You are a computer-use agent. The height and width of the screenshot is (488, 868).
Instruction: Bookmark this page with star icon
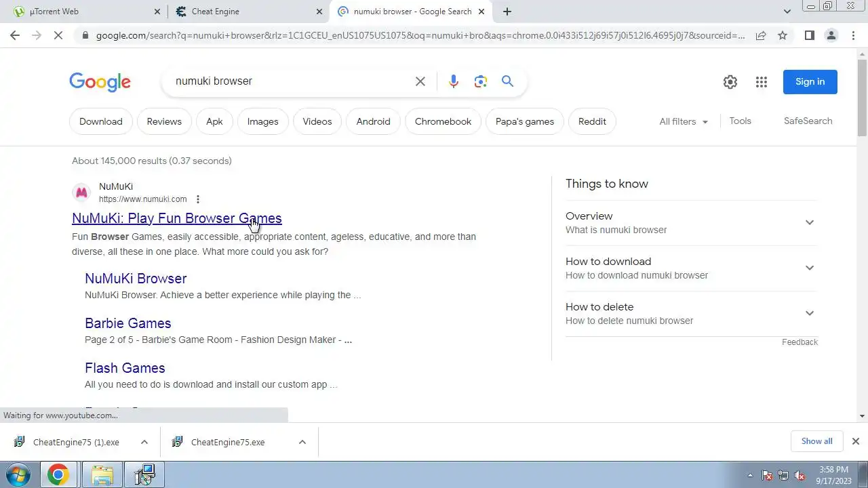click(783, 35)
